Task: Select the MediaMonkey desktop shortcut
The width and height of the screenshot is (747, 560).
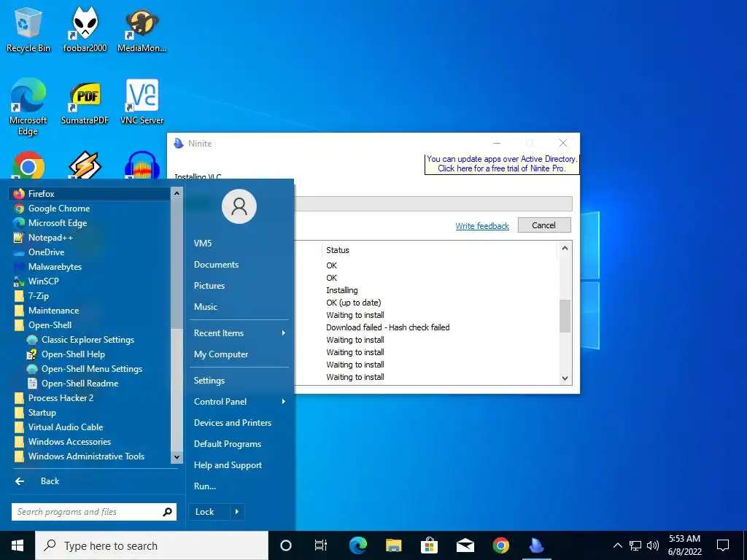Action: click(x=142, y=29)
